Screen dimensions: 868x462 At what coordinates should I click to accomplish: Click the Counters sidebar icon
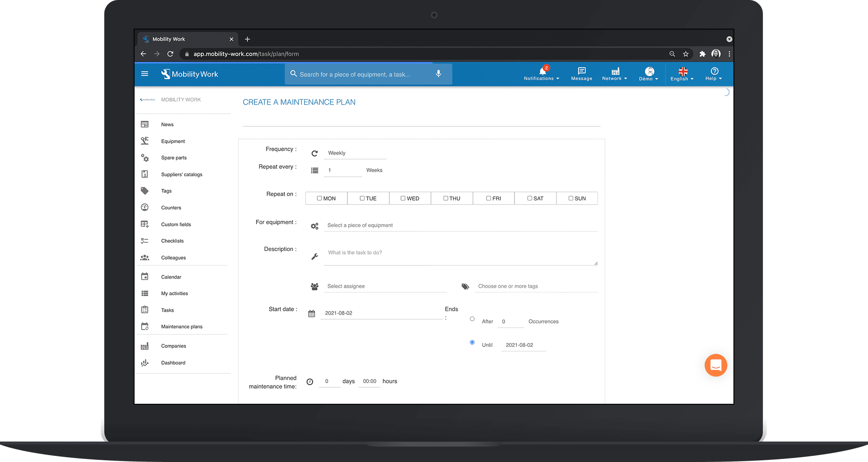point(145,208)
